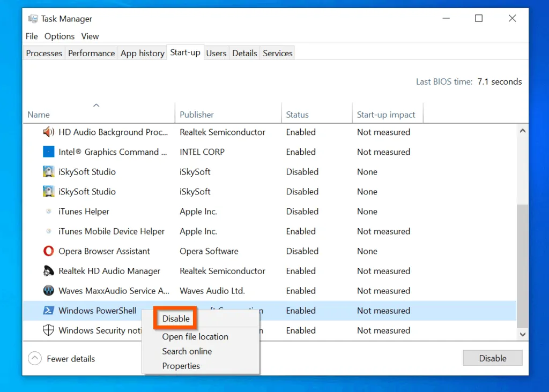Click the Waves MaxxAudio Service icon
549x392 pixels.
(x=48, y=291)
